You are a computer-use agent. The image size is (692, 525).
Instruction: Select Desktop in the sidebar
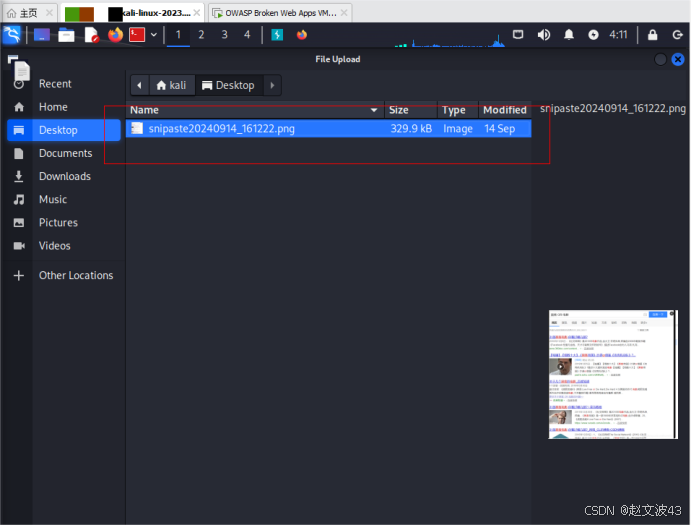tap(64, 130)
